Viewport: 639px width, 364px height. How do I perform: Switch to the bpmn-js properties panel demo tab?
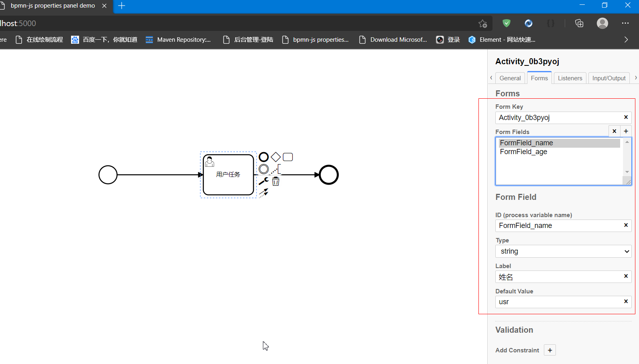pyautogui.click(x=53, y=6)
